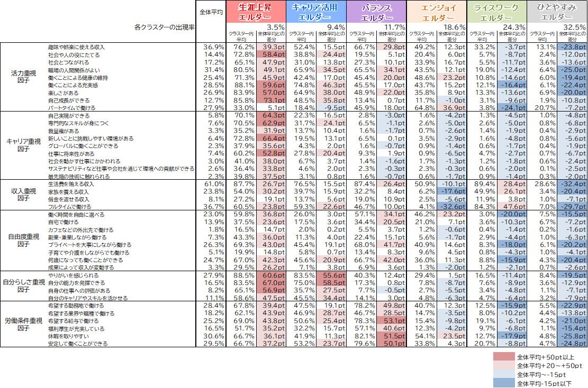
Task: Click the 73.1pt cell for 自己成長ができる
Action: (271, 100)
